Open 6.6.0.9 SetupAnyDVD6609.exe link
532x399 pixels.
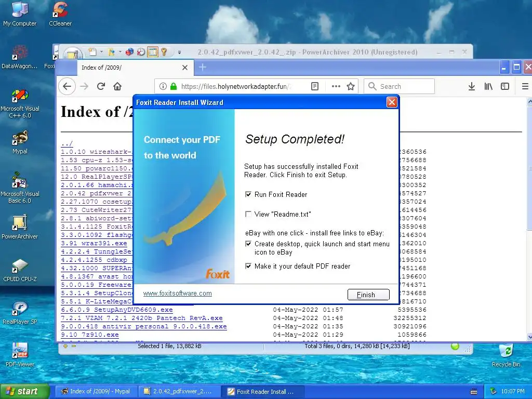(117, 310)
